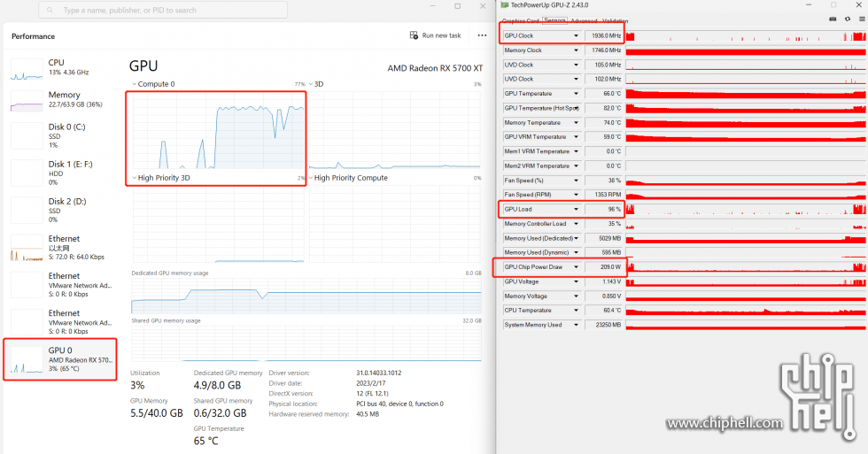The image size is (868, 454).
Task: Select the Ethernet 以太网 adapter entry
Action: (x=61, y=247)
